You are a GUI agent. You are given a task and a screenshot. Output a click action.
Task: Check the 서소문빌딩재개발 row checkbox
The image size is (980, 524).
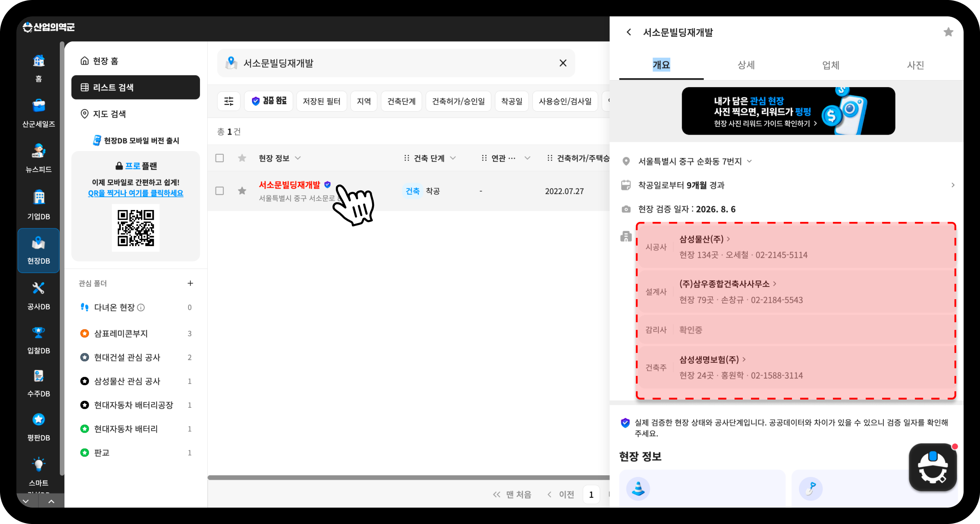pyautogui.click(x=220, y=191)
